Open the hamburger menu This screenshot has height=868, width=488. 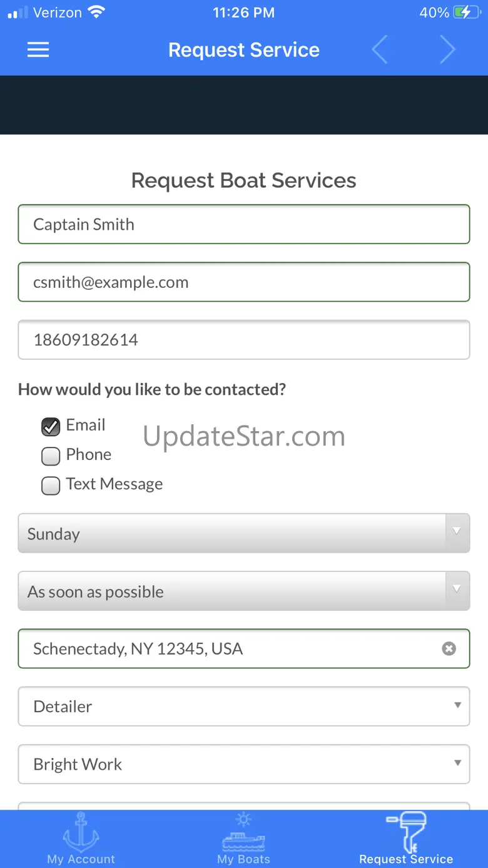(x=38, y=50)
